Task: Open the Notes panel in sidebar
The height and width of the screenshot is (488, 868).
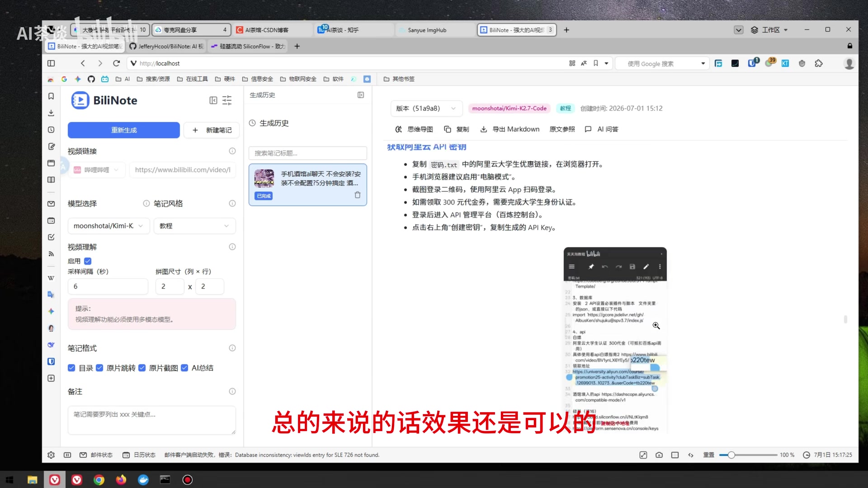Action: [51, 146]
